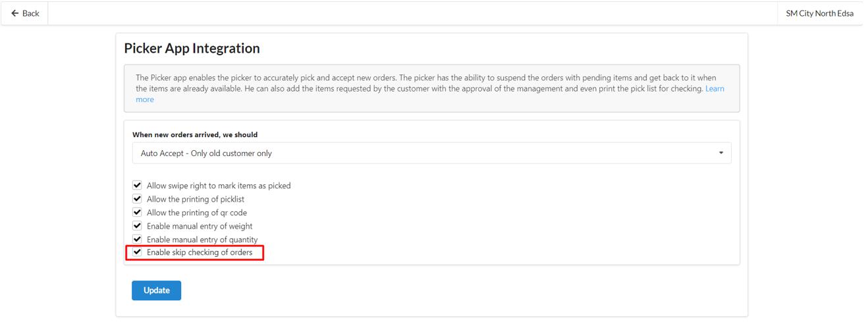The width and height of the screenshot is (868, 326).
Task: Uncheck the swipe right to mark picked checkbox
Action: point(137,186)
